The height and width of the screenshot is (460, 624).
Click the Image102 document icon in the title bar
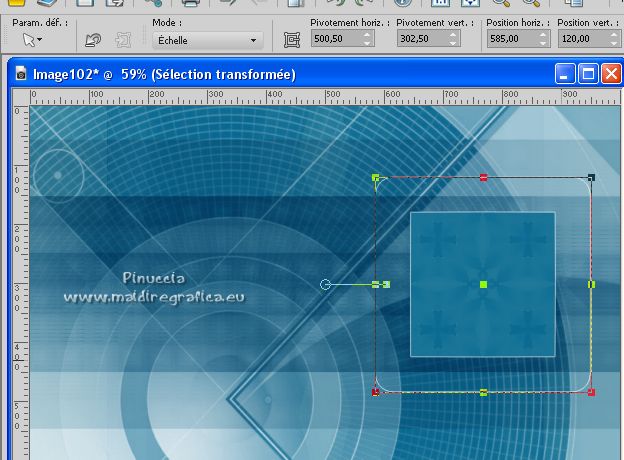pyautogui.click(x=21, y=73)
